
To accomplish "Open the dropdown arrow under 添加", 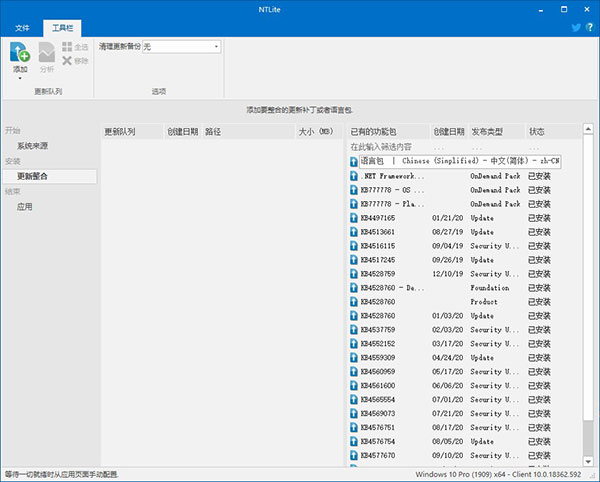I will [x=20, y=78].
